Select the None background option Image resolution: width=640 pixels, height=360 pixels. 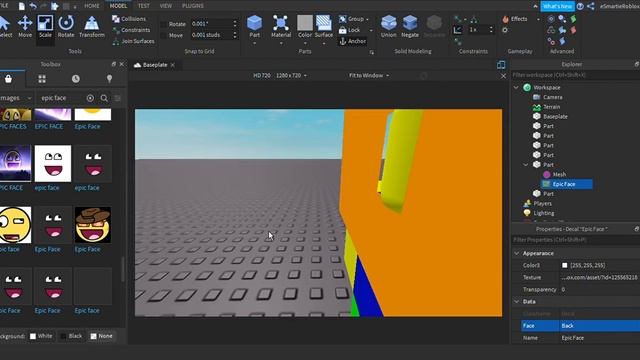(101, 336)
